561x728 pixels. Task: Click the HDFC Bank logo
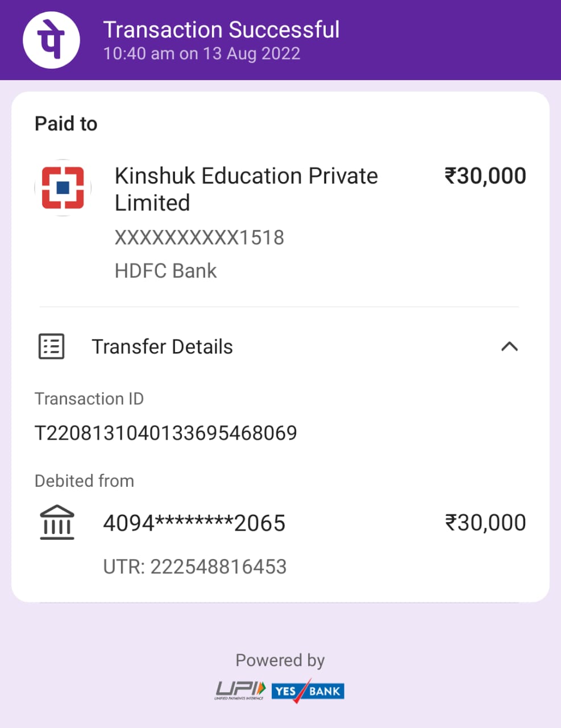pyautogui.click(x=63, y=188)
